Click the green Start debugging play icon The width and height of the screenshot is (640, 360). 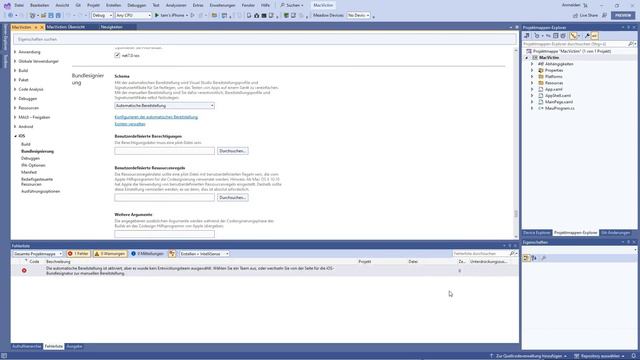point(157,16)
